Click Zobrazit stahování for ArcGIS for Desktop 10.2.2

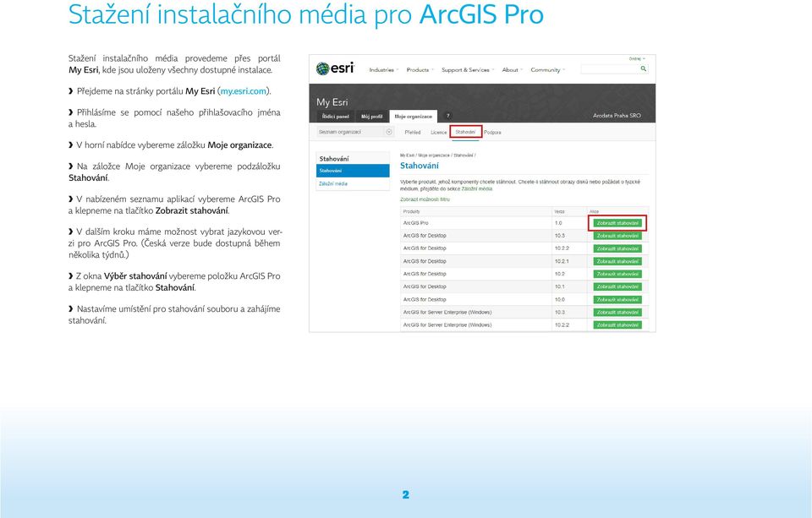[x=617, y=249]
